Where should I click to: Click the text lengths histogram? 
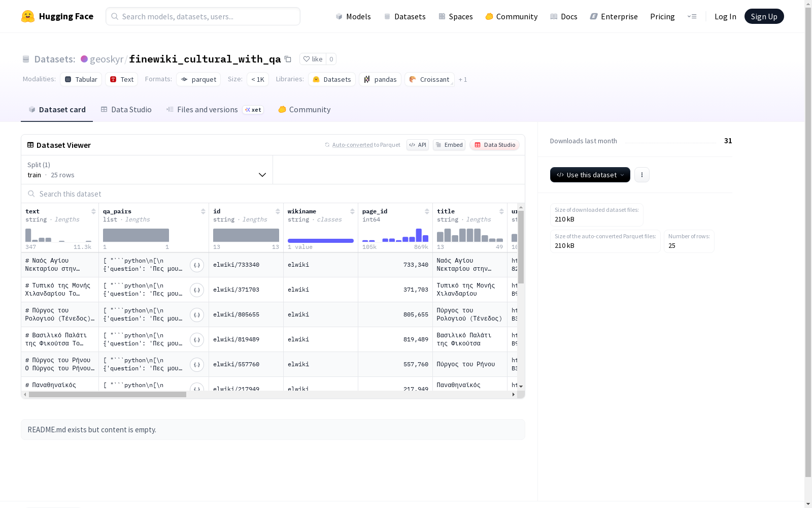pyautogui.click(x=58, y=235)
